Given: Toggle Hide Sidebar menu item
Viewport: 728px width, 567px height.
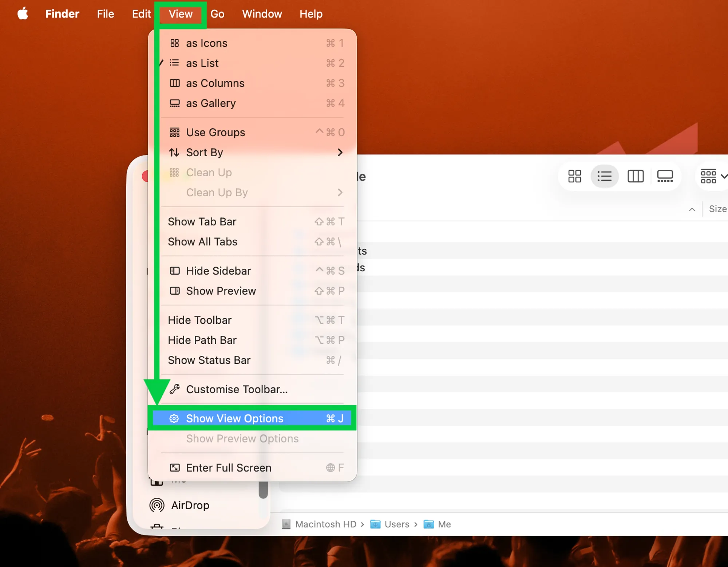Looking at the screenshot, I should coord(218,271).
